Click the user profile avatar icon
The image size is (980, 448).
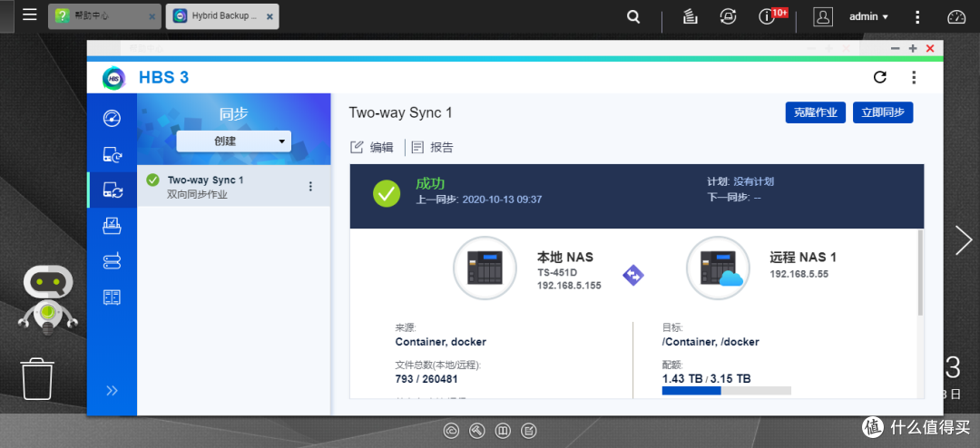[x=823, y=17]
